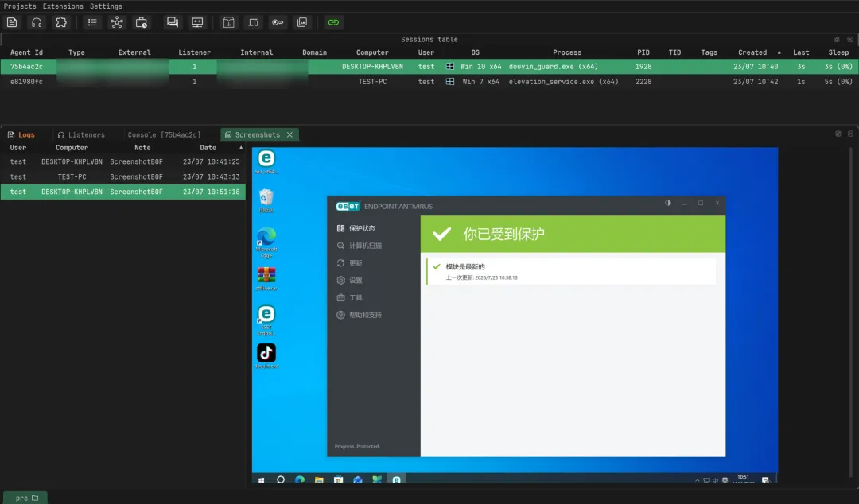The width and height of the screenshot is (859, 504).
Task: Click the Last column header
Action: tap(801, 52)
